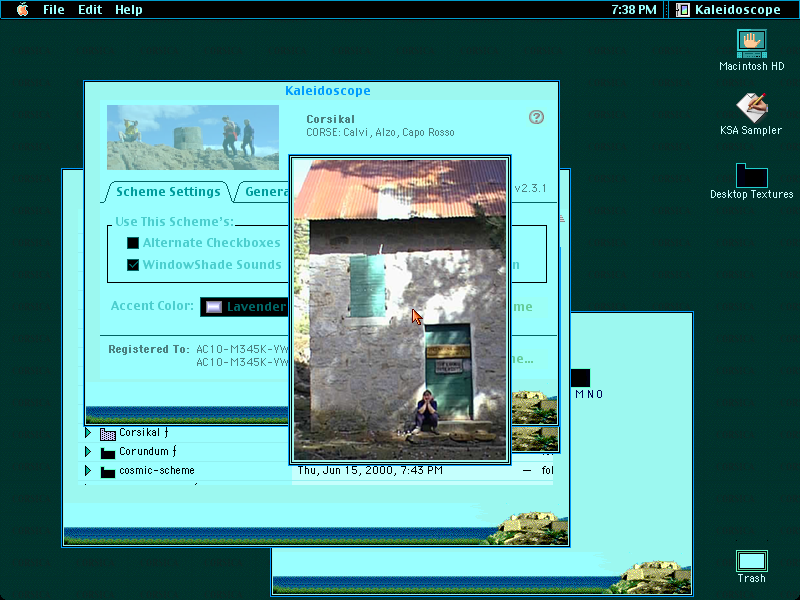The width and height of the screenshot is (800, 600).
Task: Click the Kaleidoscope window title bar
Action: pyautogui.click(x=321, y=90)
